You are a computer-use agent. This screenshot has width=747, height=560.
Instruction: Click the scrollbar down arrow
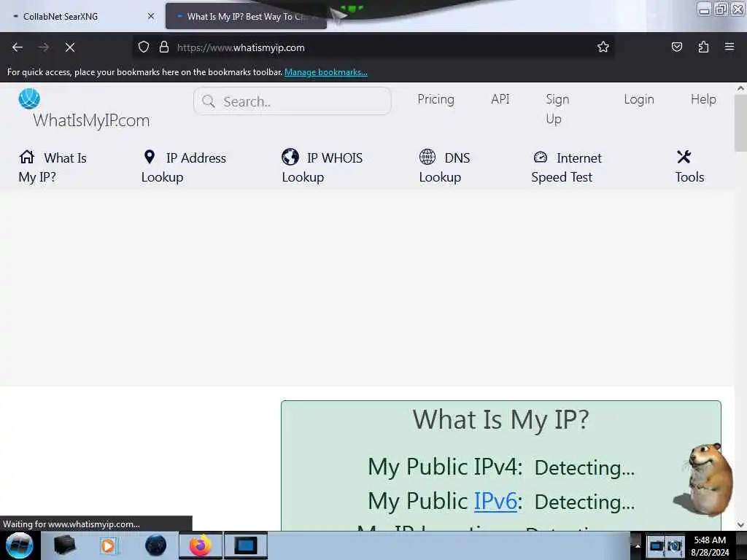[740, 525]
